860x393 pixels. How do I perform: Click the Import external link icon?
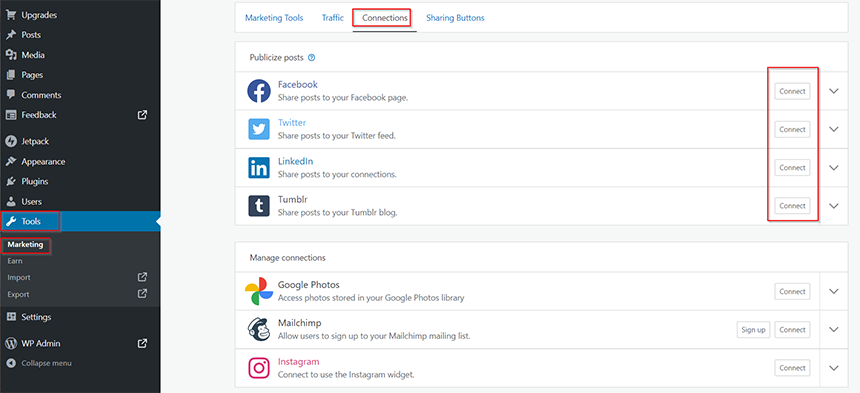[142, 277]
